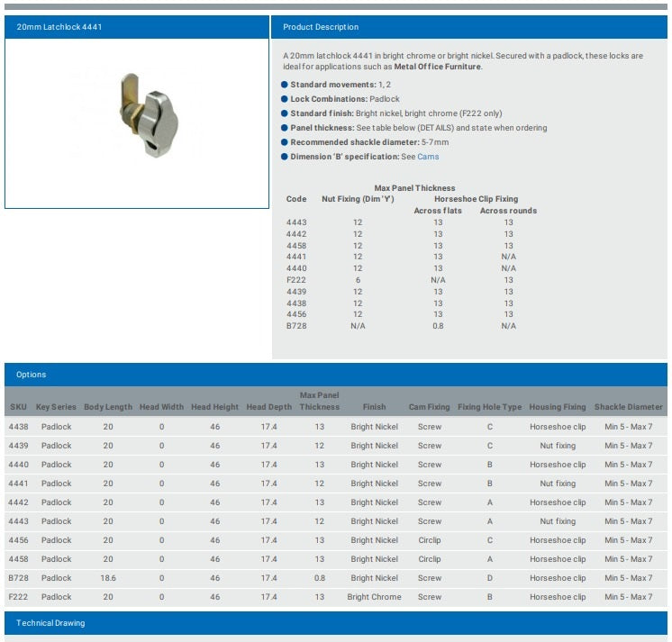The width and height of the screenshot is (672, 642).
Task: Click the blue bullet beside Standard movements
Action: [x=285, y=85]
